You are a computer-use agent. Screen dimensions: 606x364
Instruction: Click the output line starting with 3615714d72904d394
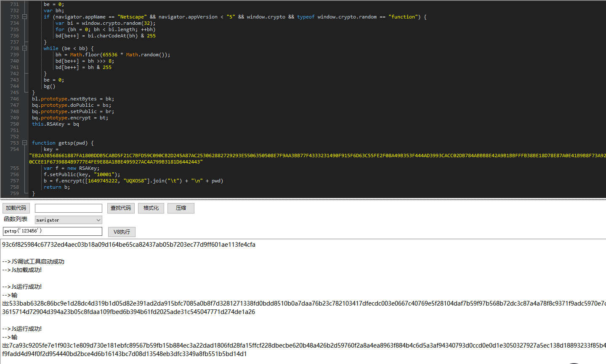tap(128, 312)
